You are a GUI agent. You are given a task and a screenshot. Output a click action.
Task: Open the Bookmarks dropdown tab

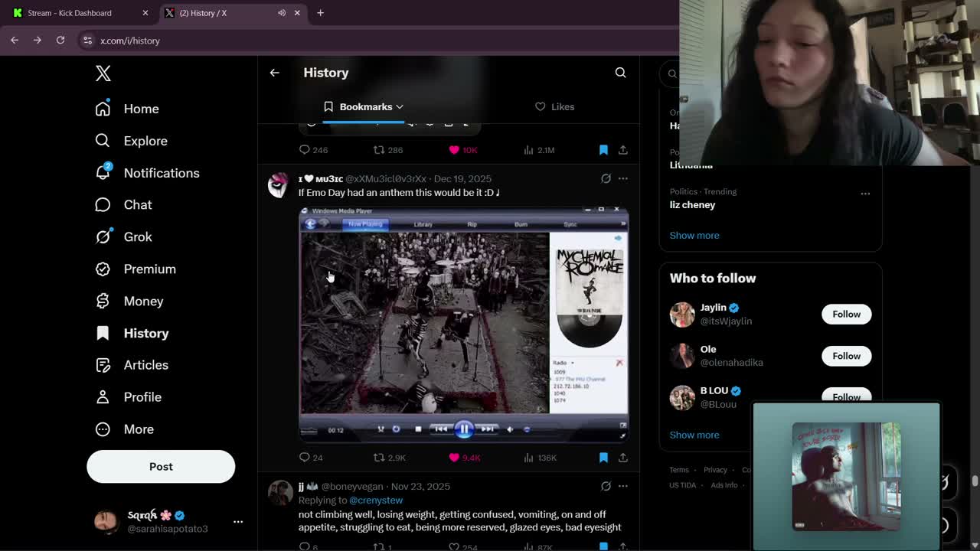[x=363, y=107]
